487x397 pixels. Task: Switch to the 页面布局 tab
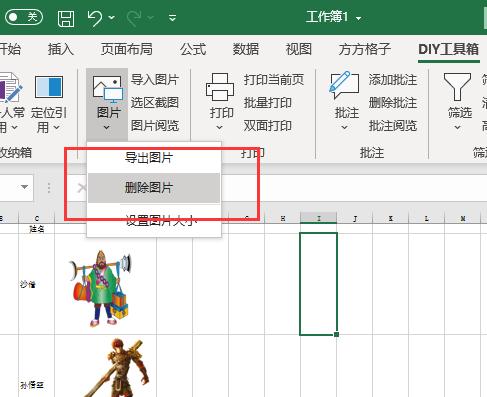click(127, 49)
